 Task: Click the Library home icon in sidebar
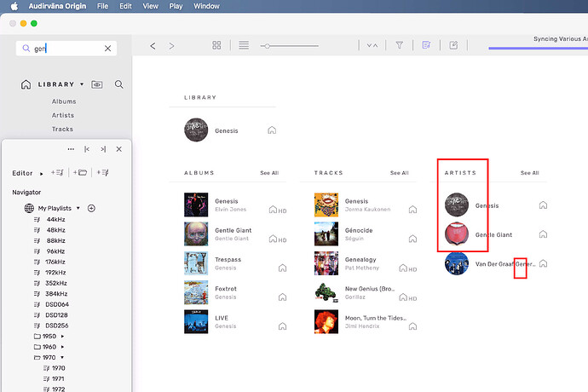pos(26,84)
